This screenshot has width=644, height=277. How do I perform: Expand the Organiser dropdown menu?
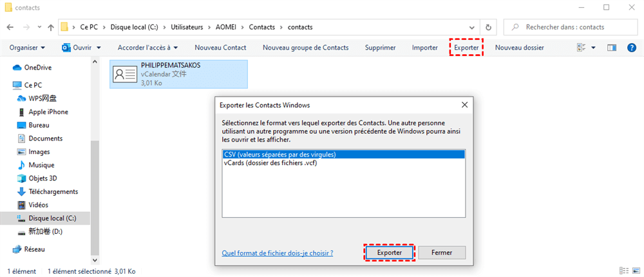pos(27,48)
